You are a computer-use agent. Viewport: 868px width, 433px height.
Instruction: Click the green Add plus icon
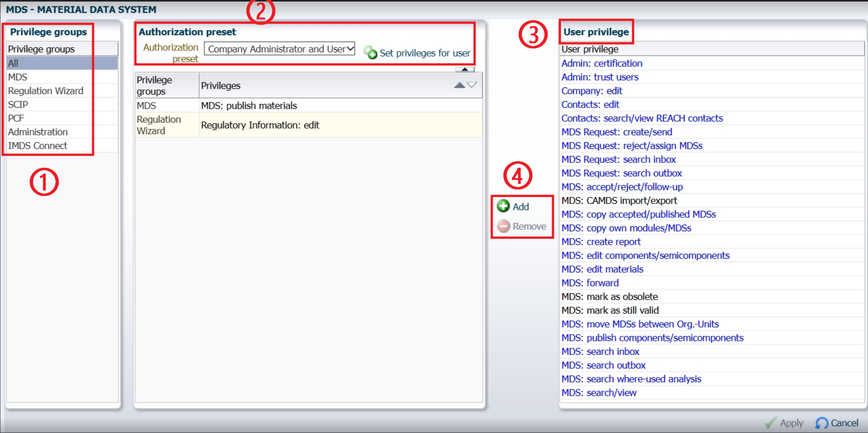click(503, 206)
